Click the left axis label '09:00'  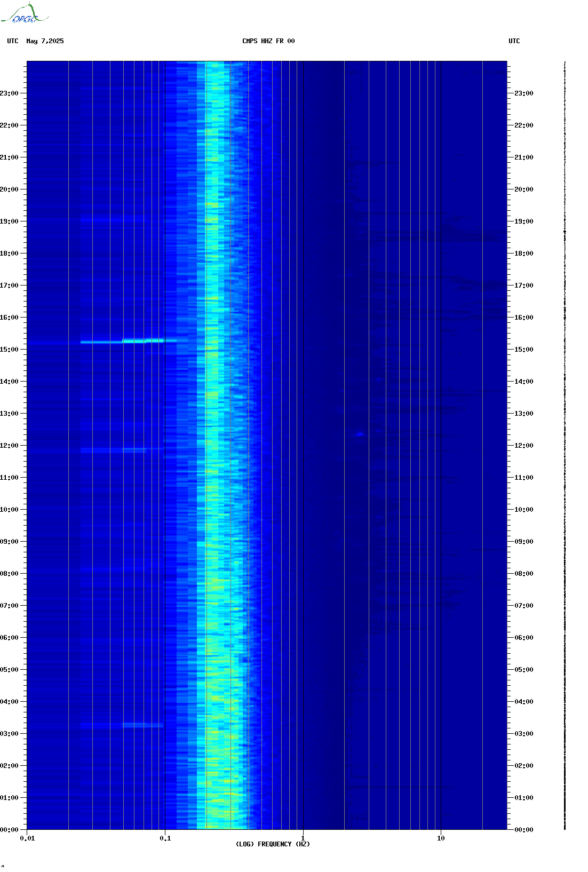(9, 542)
